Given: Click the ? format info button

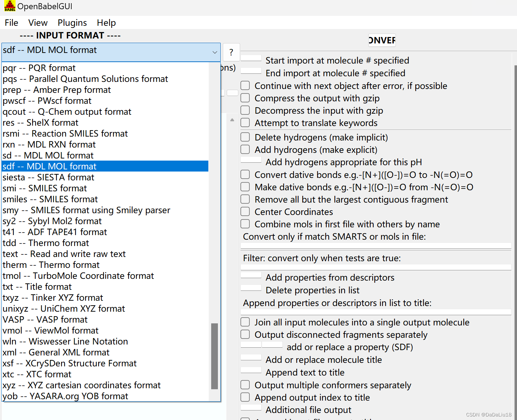Looking at the screenshot, I should 231,52.
